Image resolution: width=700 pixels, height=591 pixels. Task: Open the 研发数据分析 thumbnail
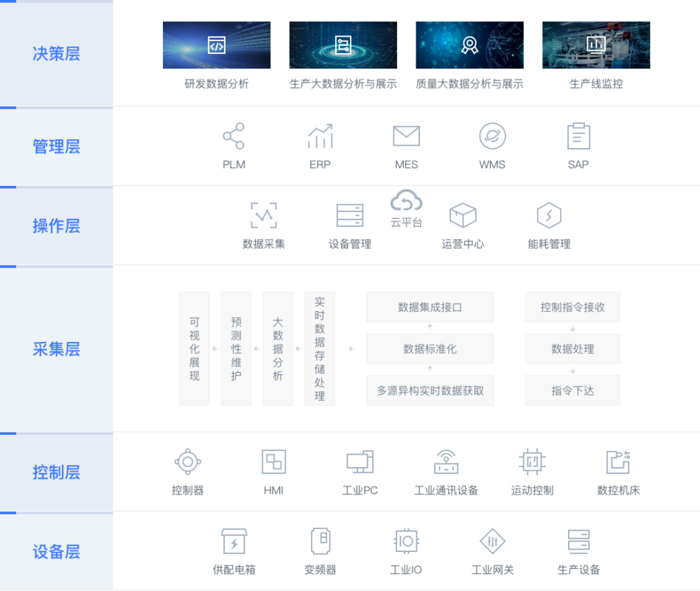pos(217,45)
